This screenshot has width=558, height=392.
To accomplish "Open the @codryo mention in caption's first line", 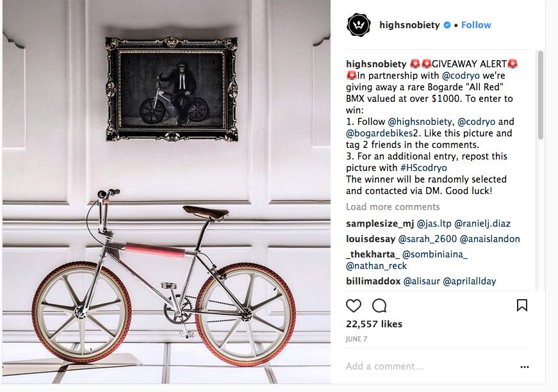I will pos(461,76).
